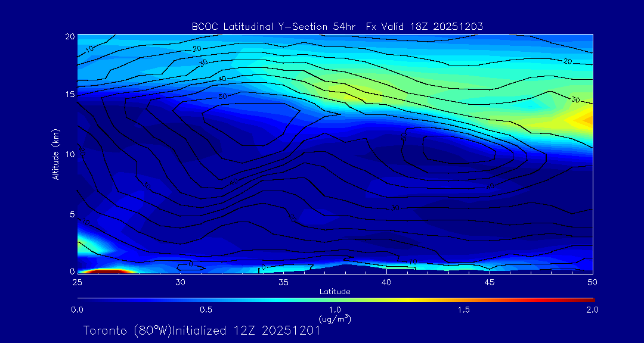This screenshot has height=343, width=644.
Task: Click the colorbar 1.0 tick label
Action: pos(335,310)
